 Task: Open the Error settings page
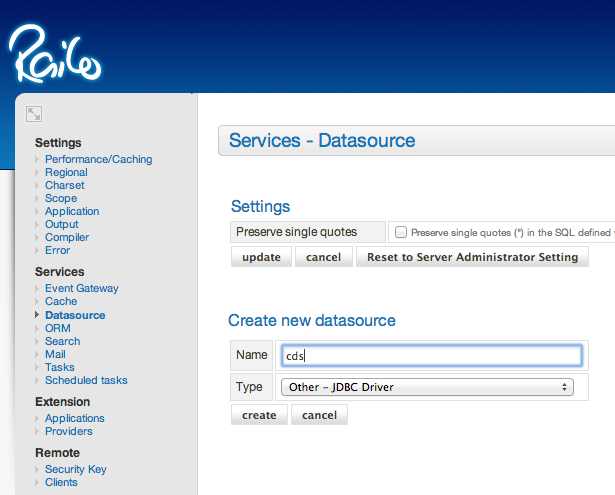(x=57, y=250)
